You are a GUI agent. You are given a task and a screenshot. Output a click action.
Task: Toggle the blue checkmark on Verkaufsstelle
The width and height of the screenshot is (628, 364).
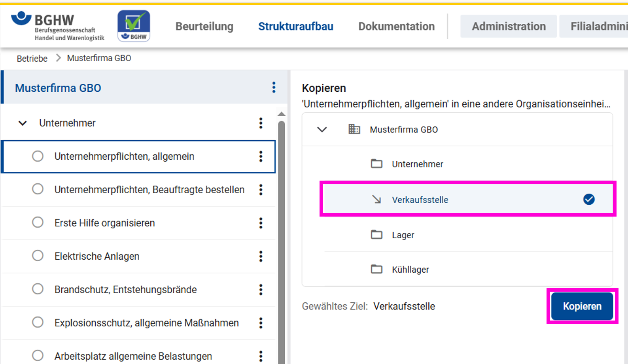click(588, 200)
